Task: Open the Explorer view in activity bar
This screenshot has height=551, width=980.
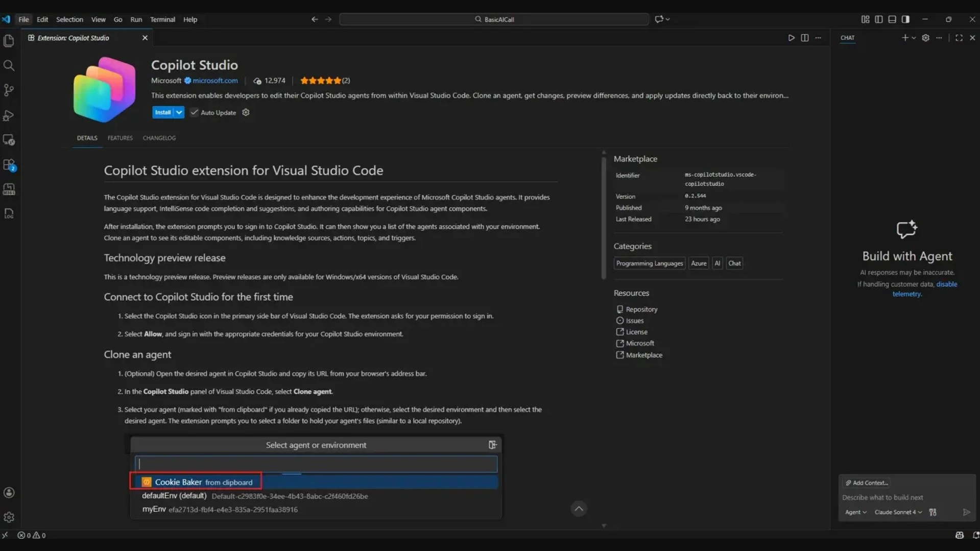Action: pyautogui.click(x=9, y=41)
